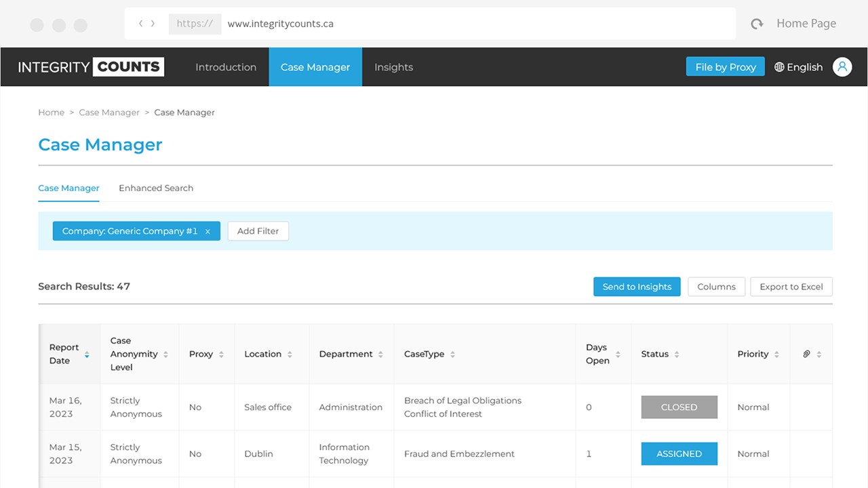Screen dimensions: 868x488
Task: Click the browser back arrow
Action: (x=140, y=23)
